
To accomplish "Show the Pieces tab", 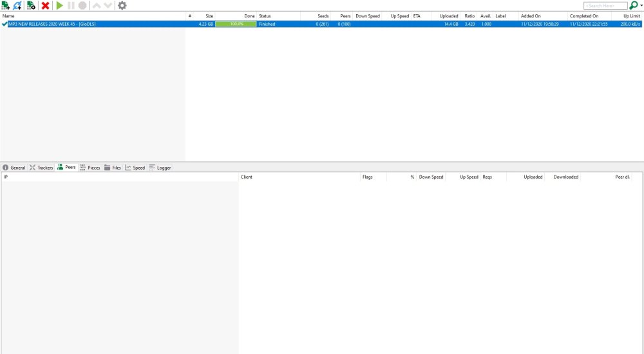I will pos(90,168).
